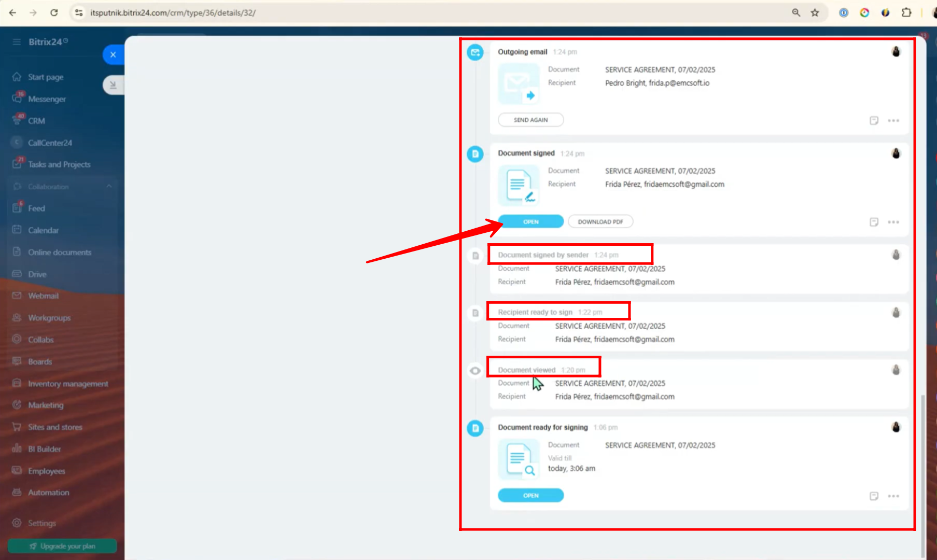
Task: Open Calendar from sidebar
Action: click(43, 230)
